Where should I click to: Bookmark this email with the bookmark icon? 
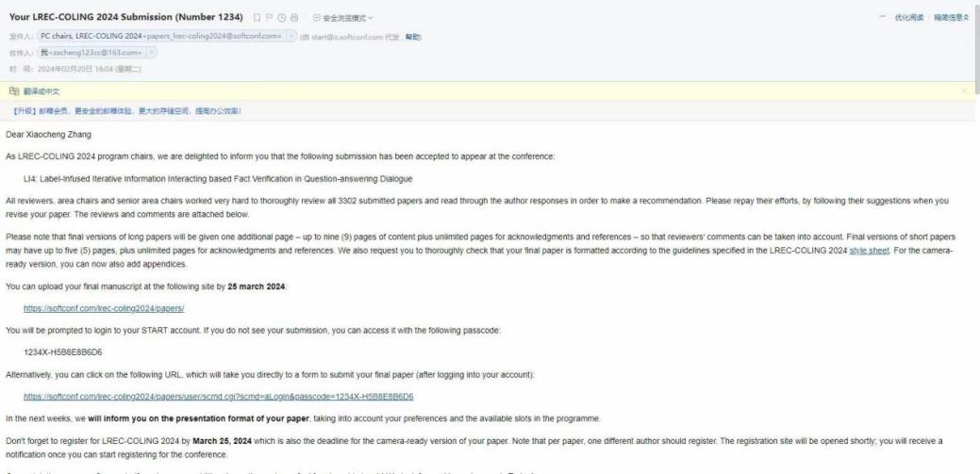pos(257,18)
